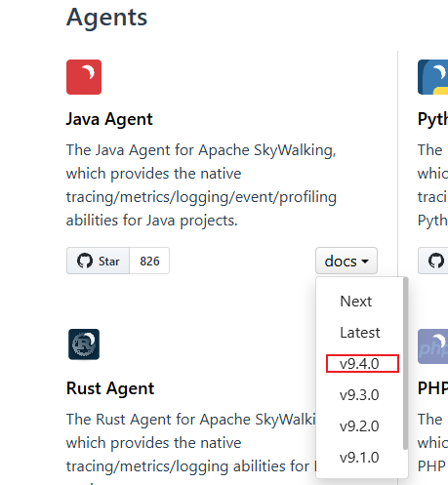Select v9.2.0 in the docs menu
This screenshot has width=448, height=485.
click(x=359, y=426)
